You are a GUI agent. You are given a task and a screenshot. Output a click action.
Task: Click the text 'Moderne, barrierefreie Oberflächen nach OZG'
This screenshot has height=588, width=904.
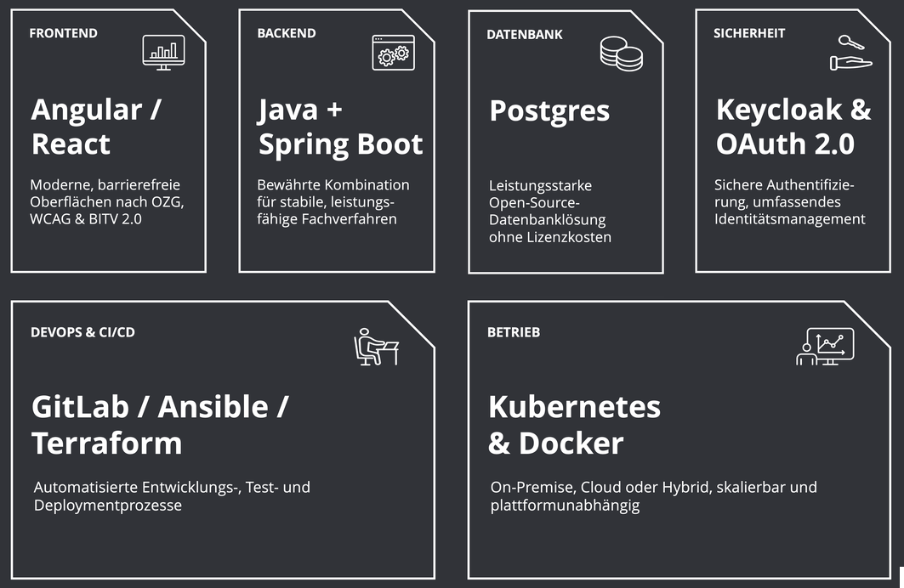[107, 194]
